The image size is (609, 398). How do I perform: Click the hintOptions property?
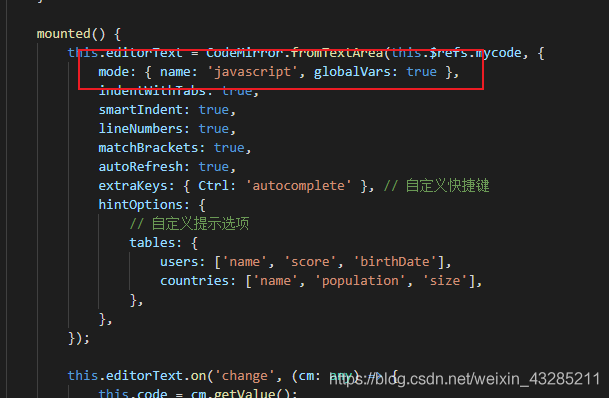140,205
